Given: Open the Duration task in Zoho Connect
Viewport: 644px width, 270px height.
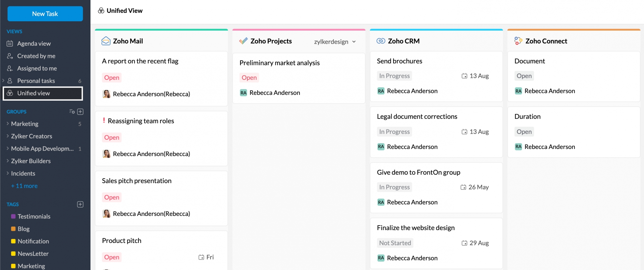Looking at the screenshot, I should tap(574, 132).
